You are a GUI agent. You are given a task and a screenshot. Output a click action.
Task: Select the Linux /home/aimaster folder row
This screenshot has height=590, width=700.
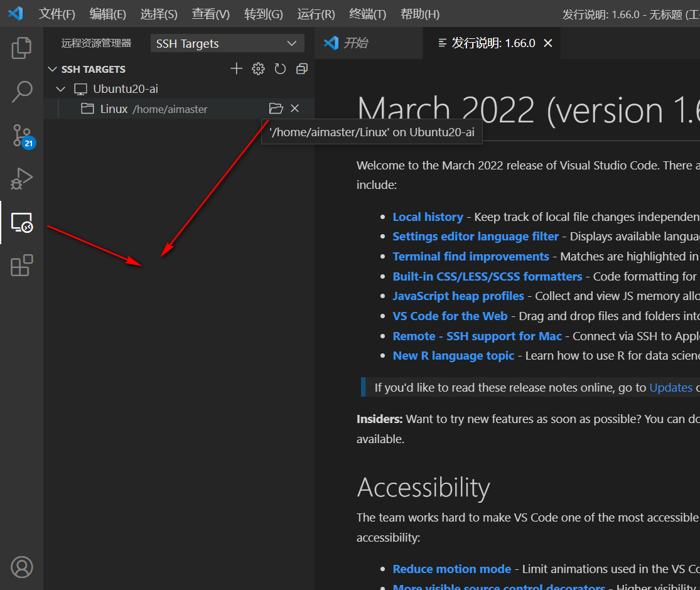click(179, 109)
